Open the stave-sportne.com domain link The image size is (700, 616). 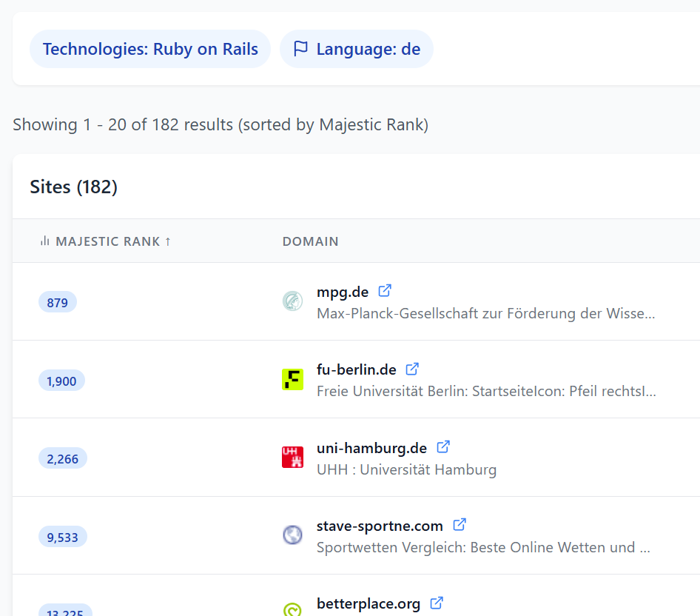click(380, 526)
